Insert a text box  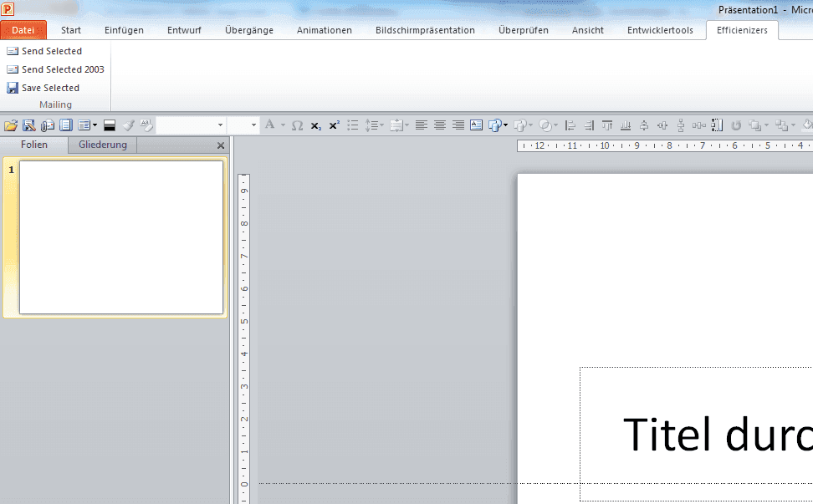(x=476, y=125)
